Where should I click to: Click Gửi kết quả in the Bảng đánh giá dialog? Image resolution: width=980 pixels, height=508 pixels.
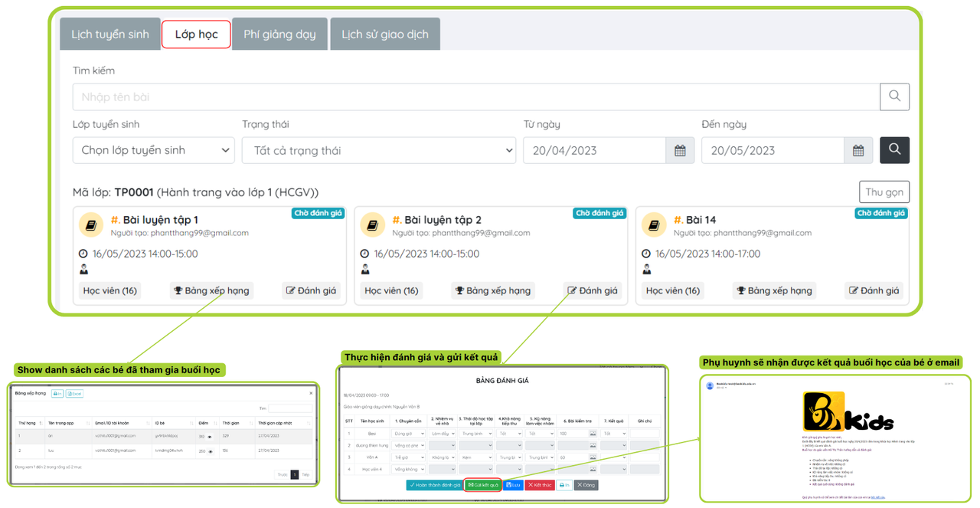point(483,485)
